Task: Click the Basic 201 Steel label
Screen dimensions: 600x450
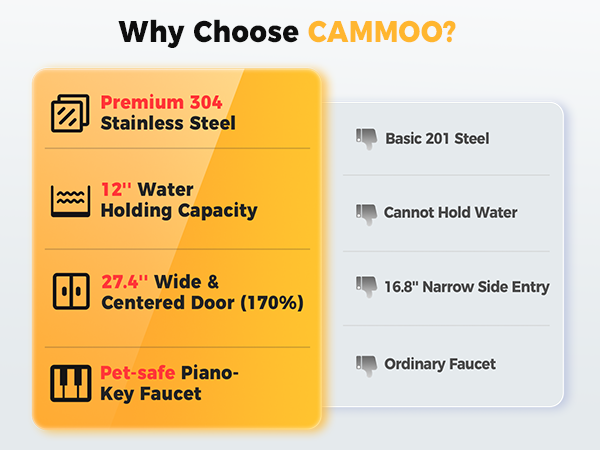Action: 437,139
